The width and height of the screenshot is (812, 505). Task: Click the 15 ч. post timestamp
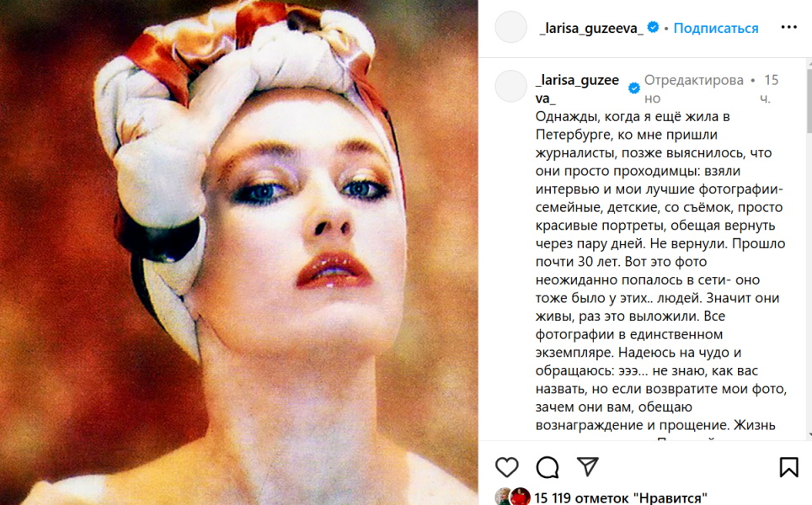point(769,89)
